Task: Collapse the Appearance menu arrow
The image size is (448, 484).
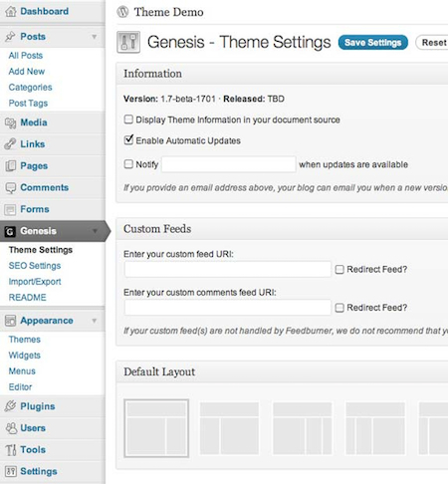Action: point(95,321)
